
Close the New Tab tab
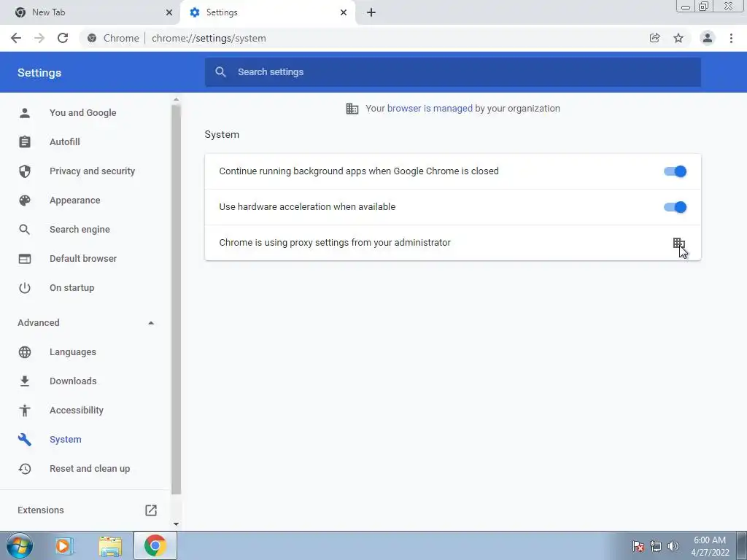[169, 12]
